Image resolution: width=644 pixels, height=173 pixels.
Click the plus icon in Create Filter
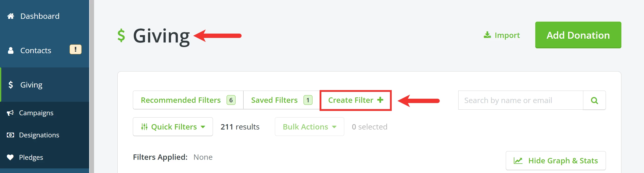380,100
